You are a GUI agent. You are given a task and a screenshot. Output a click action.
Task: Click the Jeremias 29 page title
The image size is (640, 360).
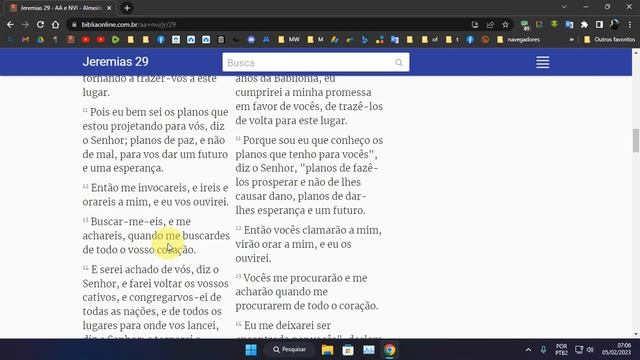[x=116, y=62]
